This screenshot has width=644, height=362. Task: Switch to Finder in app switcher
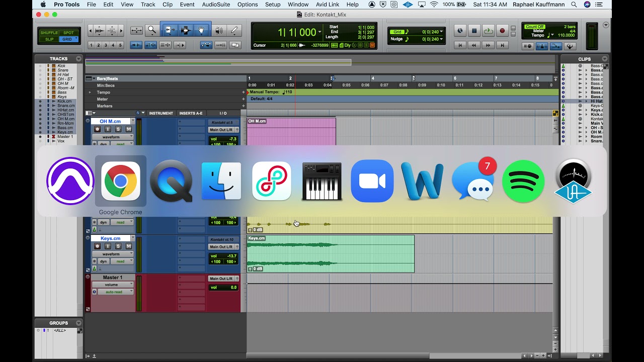pyautogui.click(x=221, y=181)
